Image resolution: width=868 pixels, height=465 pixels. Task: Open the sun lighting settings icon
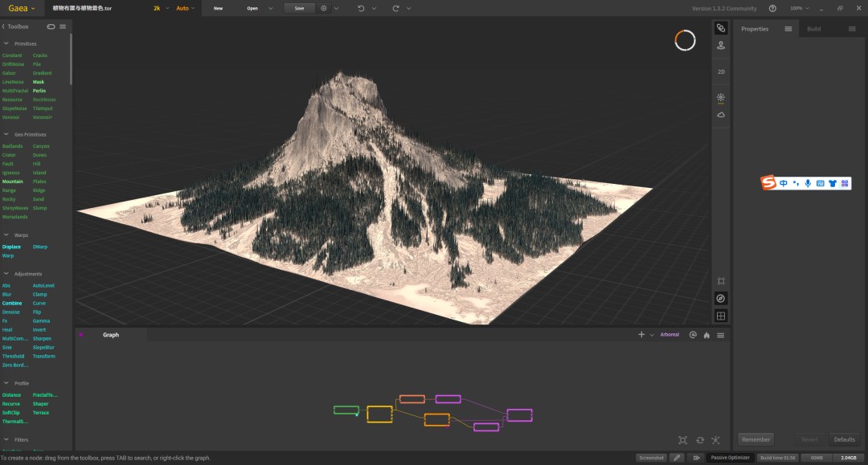[x=721, y=98]
